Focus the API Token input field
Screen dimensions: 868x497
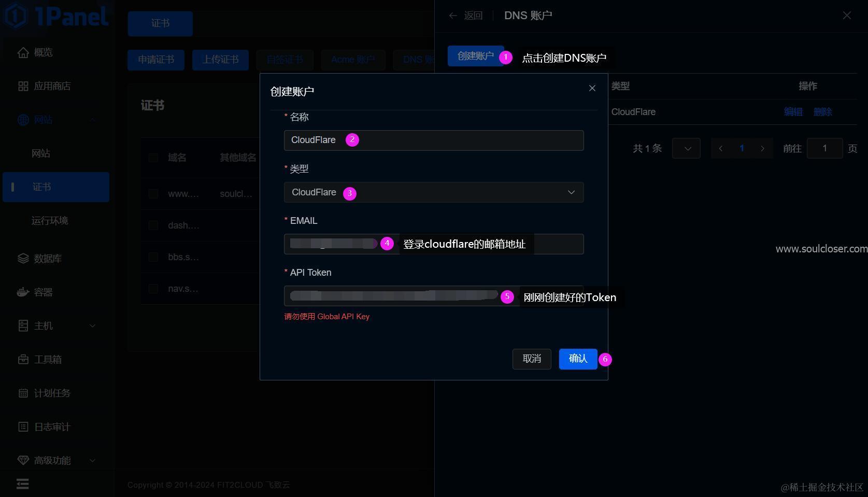click(x=434, y=296)
